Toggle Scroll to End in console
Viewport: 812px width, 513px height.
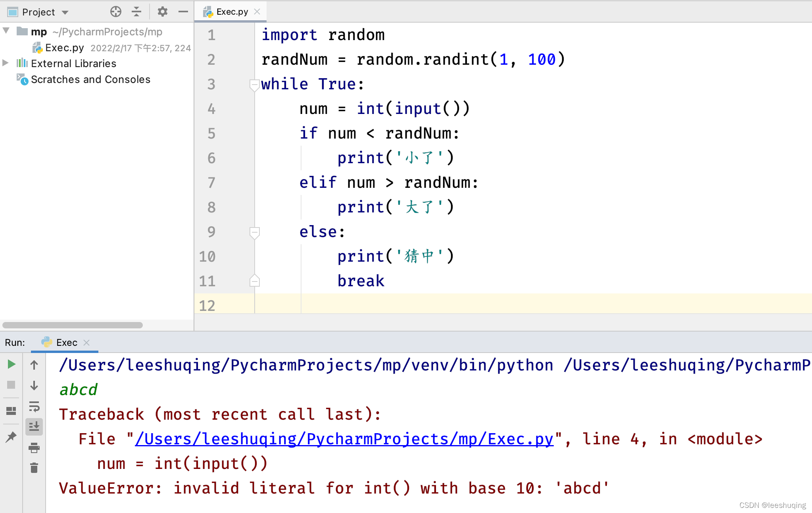(x=34, y=427)
